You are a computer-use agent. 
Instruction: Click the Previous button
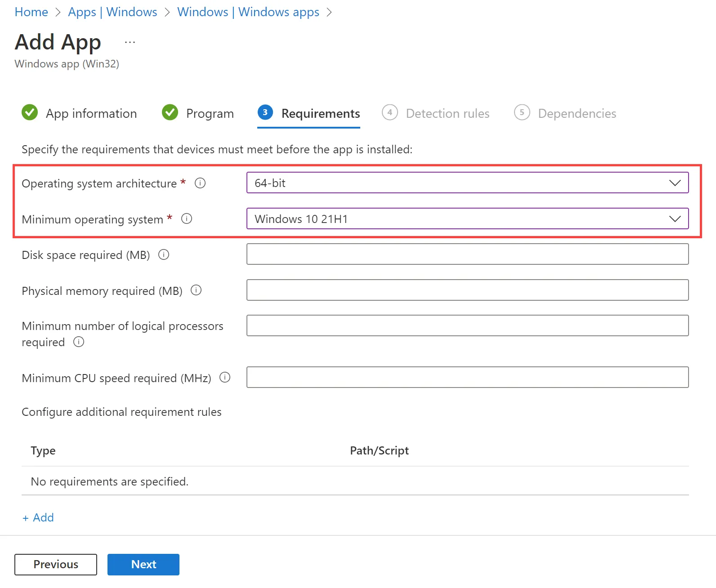click(56, 565)
